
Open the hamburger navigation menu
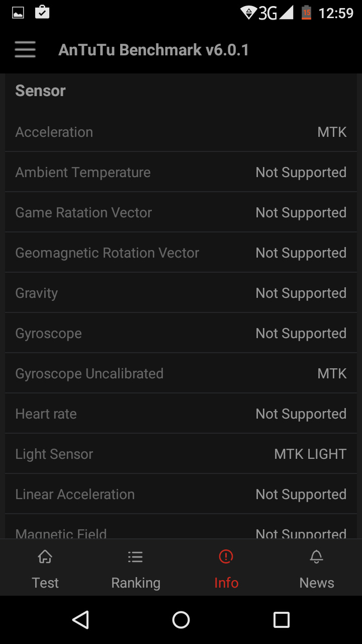click(x=25, y=50)
